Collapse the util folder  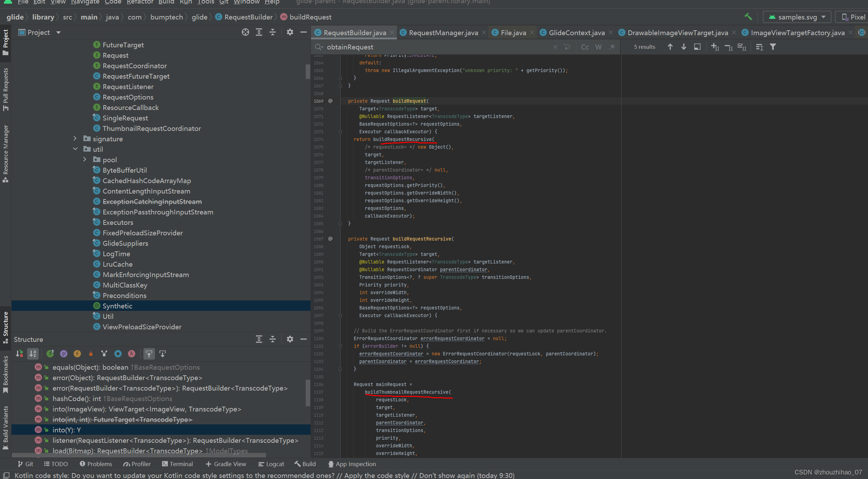coord(75,149)
